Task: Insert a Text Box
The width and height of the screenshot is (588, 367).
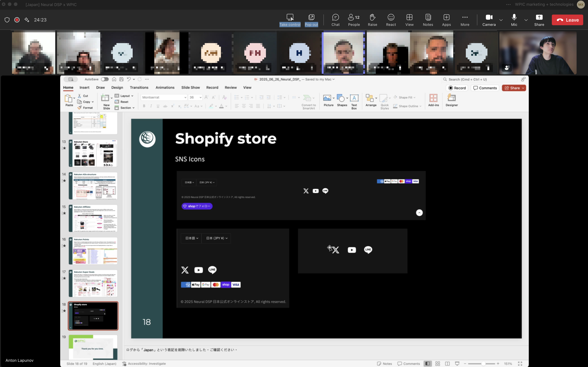Action: 354,102
